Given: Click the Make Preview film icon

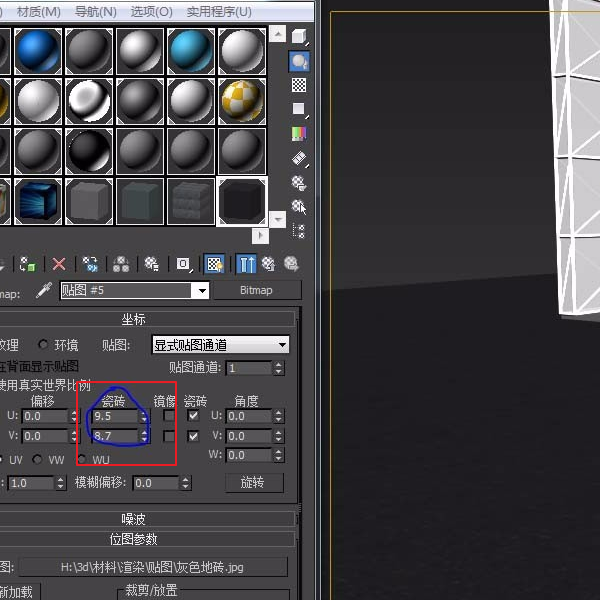Looking at the screenshot, I should pos(300,158).
